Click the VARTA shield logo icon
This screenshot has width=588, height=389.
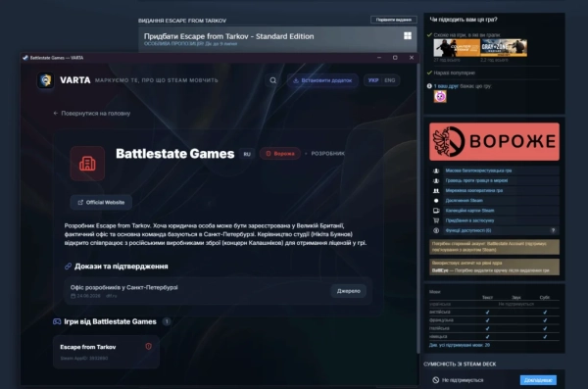45,80
